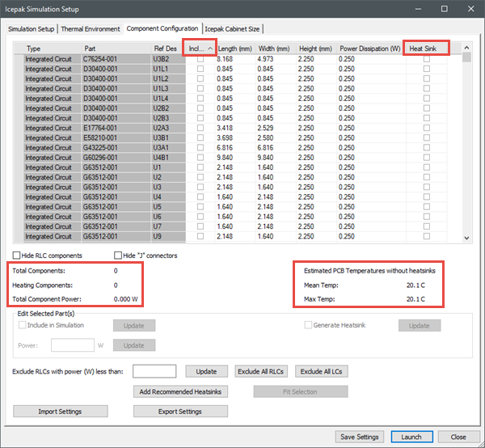Click the Ref Des column header
The width and height of the screenshot is (485, 448).
(168, 49)
